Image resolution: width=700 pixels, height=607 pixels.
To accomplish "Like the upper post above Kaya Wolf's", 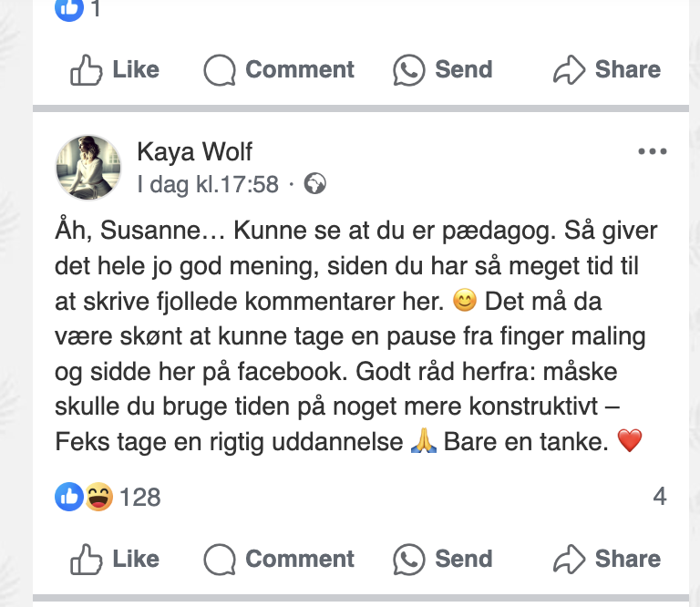I will tap(115, 69).
